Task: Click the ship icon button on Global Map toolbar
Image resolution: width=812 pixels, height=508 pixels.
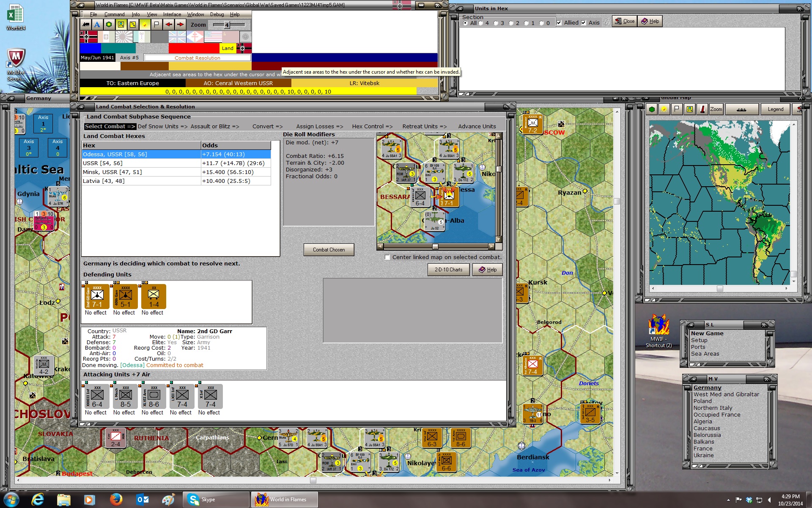Action: point(741,109)
